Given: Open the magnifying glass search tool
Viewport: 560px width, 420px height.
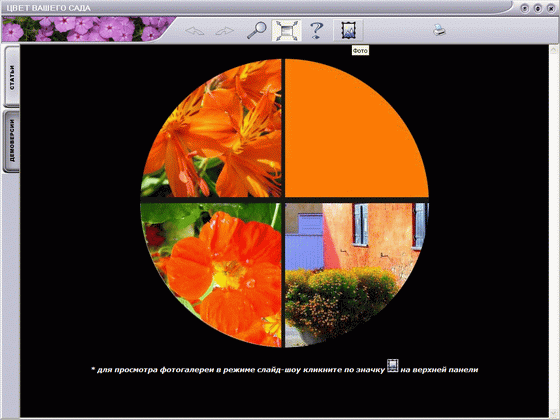Looking at the screenshot, I should pyautogui.click(x=257, y=30).
